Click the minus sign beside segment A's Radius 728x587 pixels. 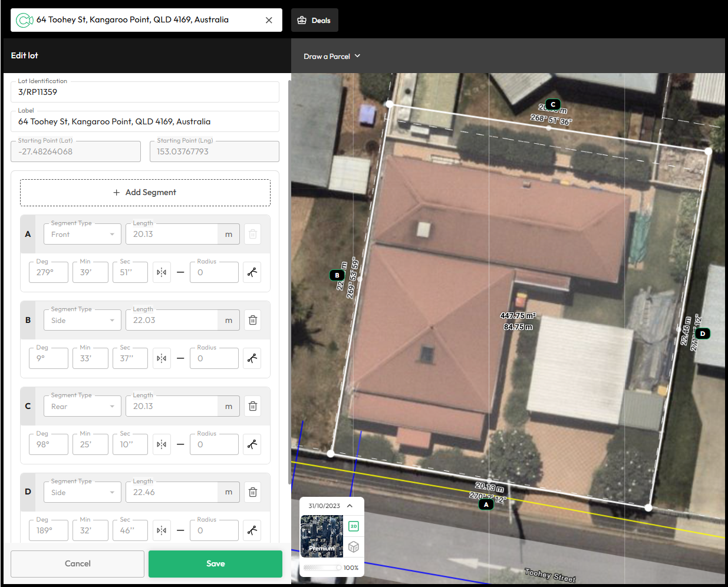coord(180,272)
